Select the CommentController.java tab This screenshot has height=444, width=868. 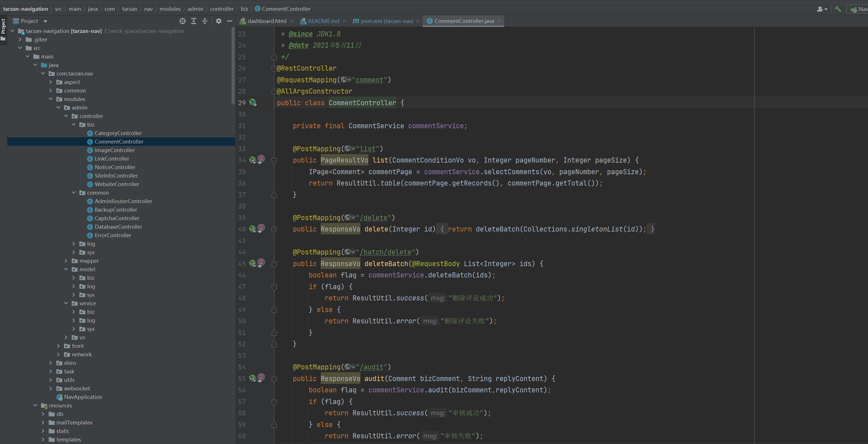pos(463,21)
